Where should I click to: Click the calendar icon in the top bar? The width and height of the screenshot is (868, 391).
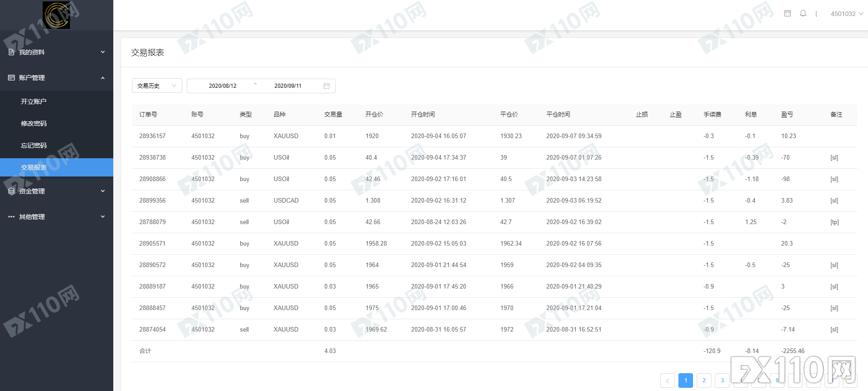click(788, 14)
